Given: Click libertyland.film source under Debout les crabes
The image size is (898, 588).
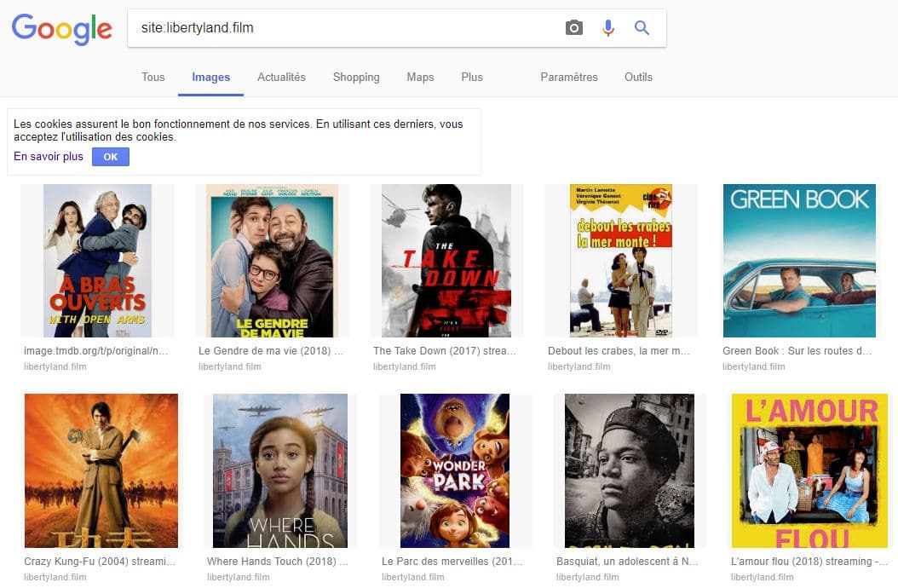Looking at the screenshot, I should tap(579, 366).
